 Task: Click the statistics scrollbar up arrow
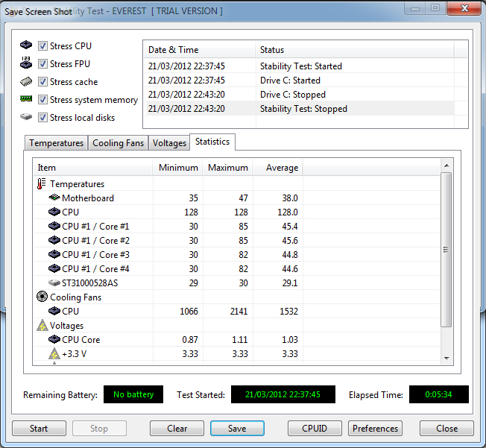pyautogui.click(x=446, y=165)
